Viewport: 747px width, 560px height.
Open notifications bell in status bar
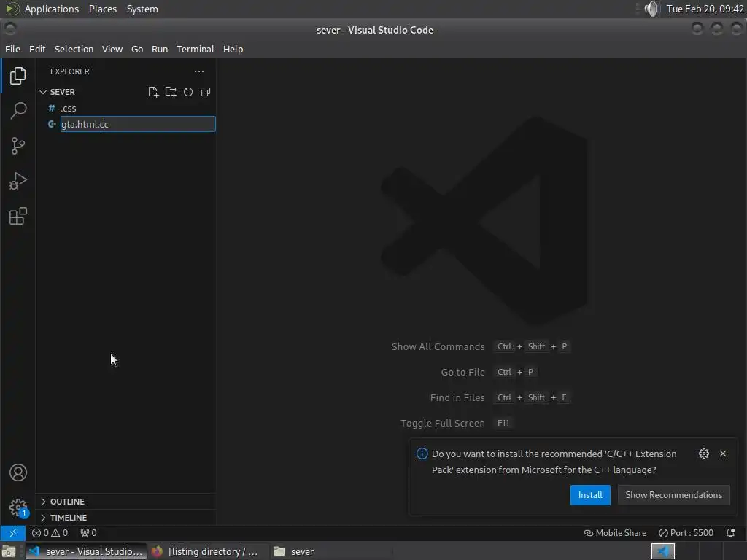pyautogui.click(x=731, y=532)
